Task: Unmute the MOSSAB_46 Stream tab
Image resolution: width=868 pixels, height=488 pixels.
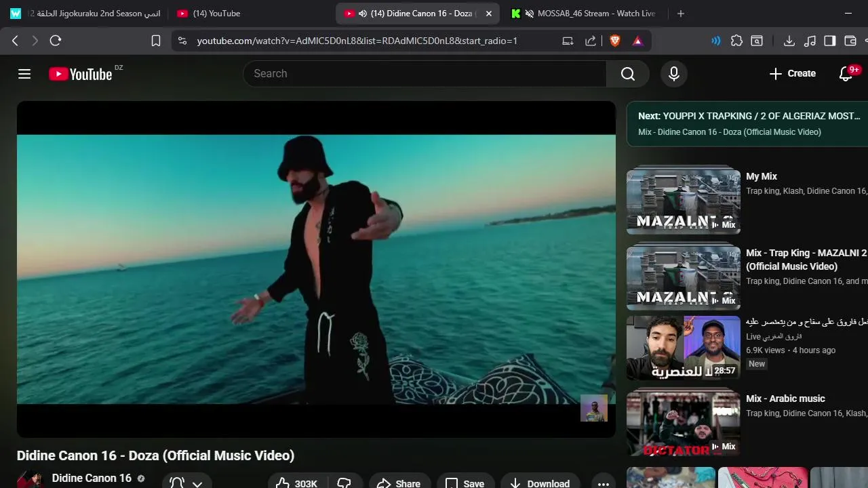Action: click(530, 14)
